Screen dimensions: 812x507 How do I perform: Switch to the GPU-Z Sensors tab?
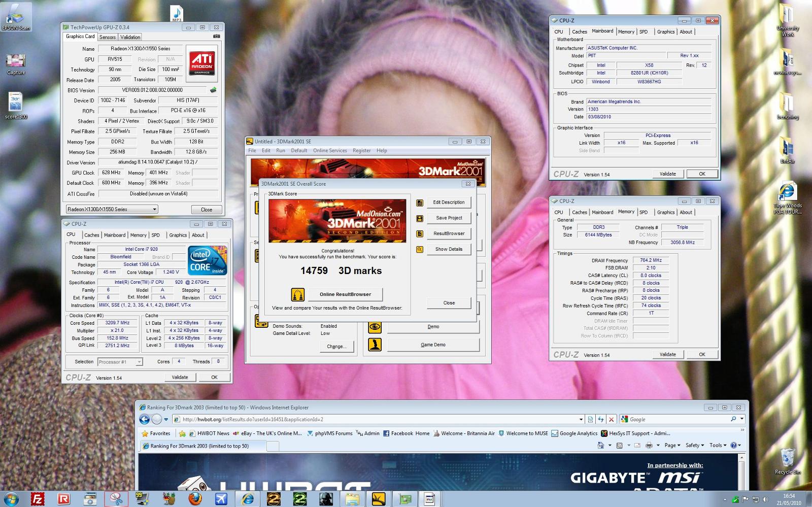(108, 37)
